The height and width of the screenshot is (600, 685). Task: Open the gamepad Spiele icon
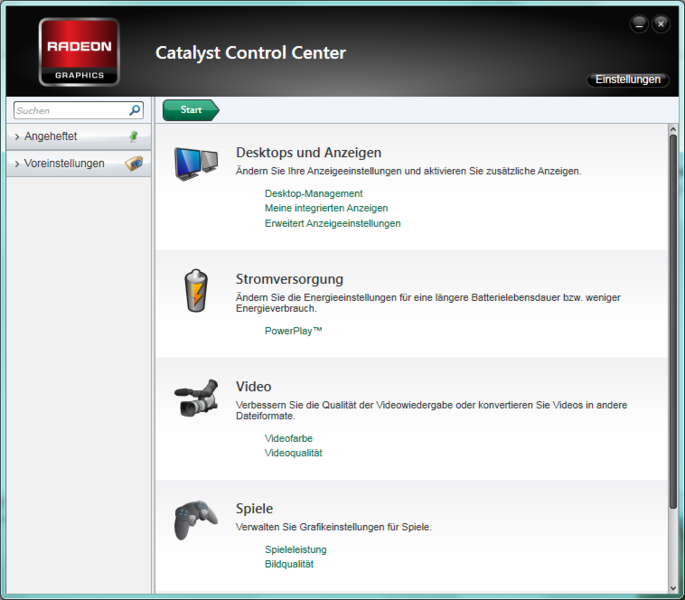(x=196, y=520)
